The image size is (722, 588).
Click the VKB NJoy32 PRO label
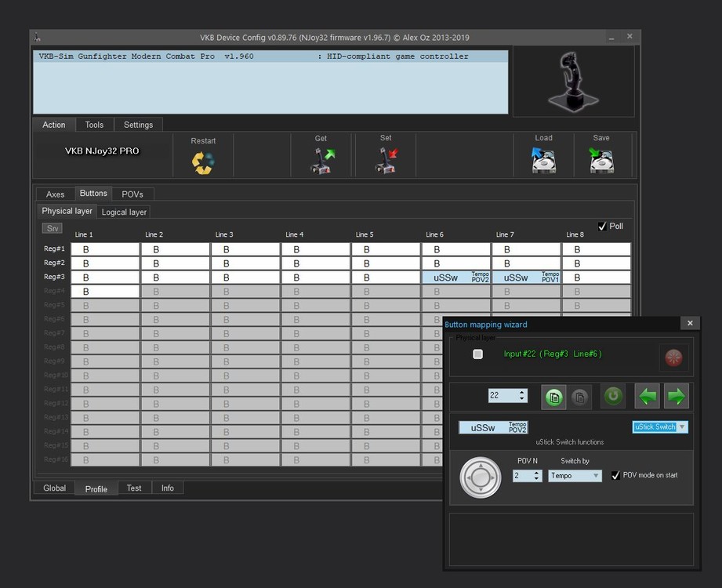tap(102, 151)
